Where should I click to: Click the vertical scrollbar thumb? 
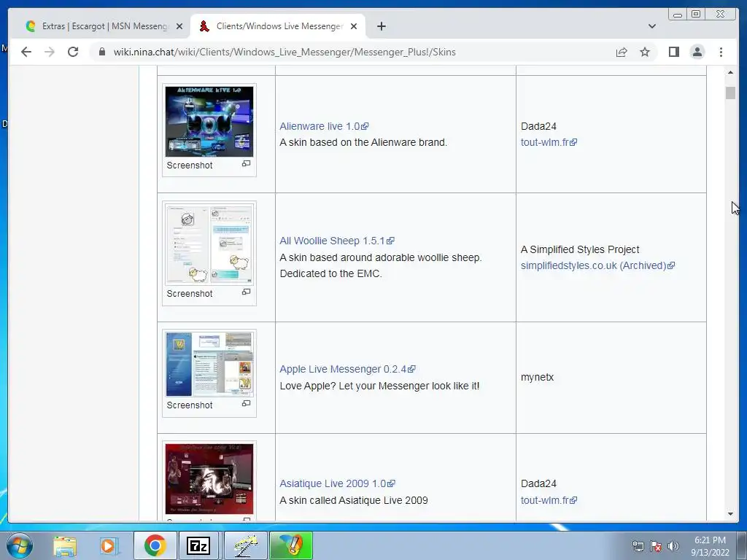point(730,93)
